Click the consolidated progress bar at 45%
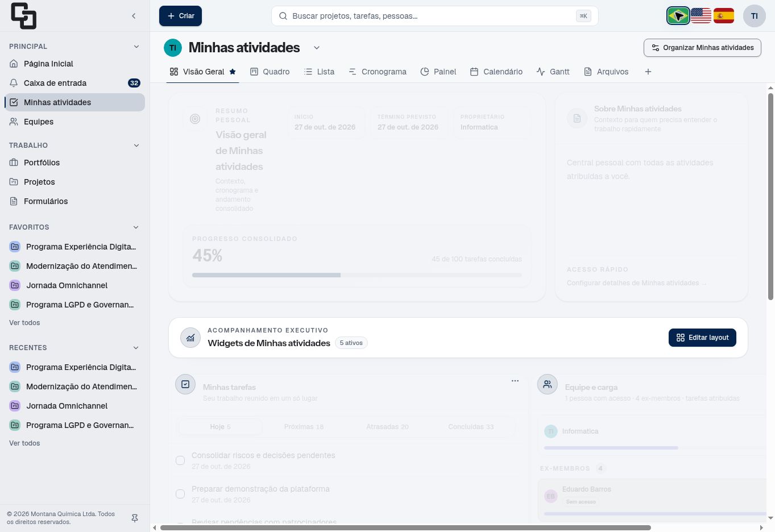Viewport: 775px width, 532px height. coord(357,275)
